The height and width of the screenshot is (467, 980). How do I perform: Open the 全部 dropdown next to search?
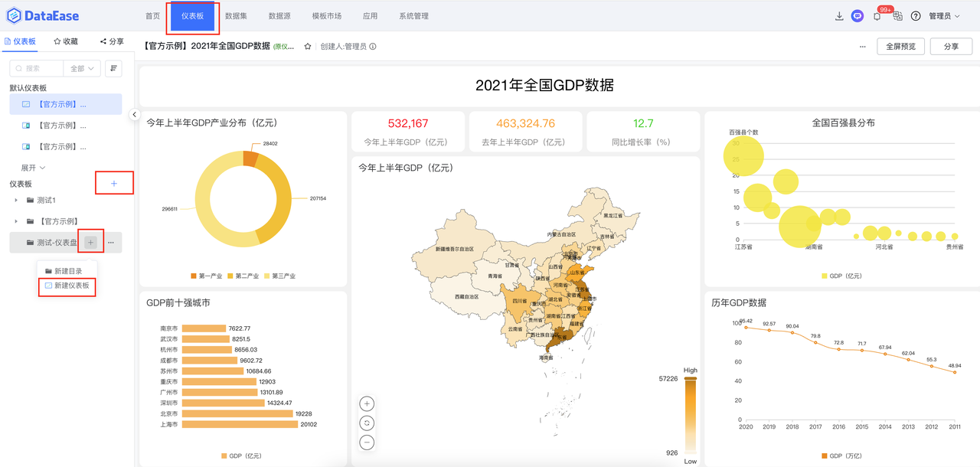point(81,68)
